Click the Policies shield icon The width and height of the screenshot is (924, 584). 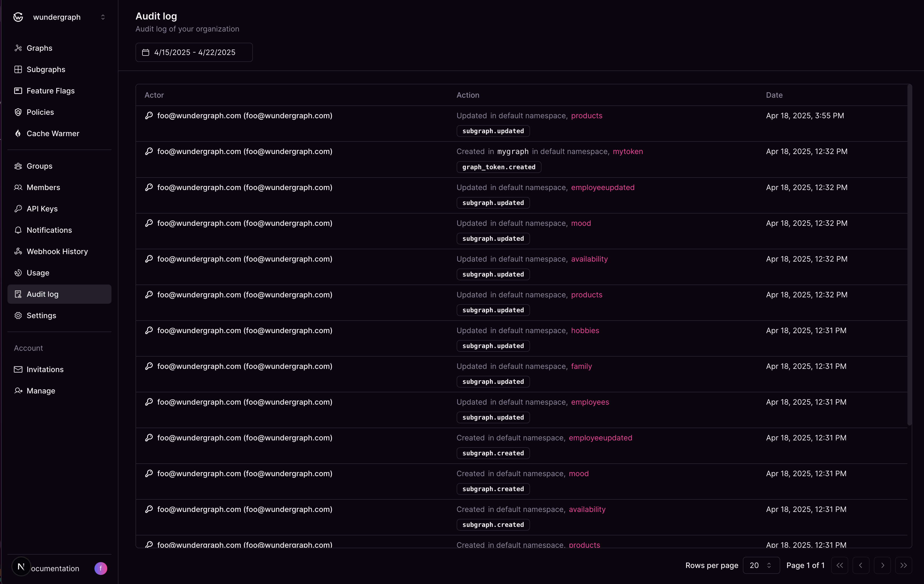(x=18, y=112)
